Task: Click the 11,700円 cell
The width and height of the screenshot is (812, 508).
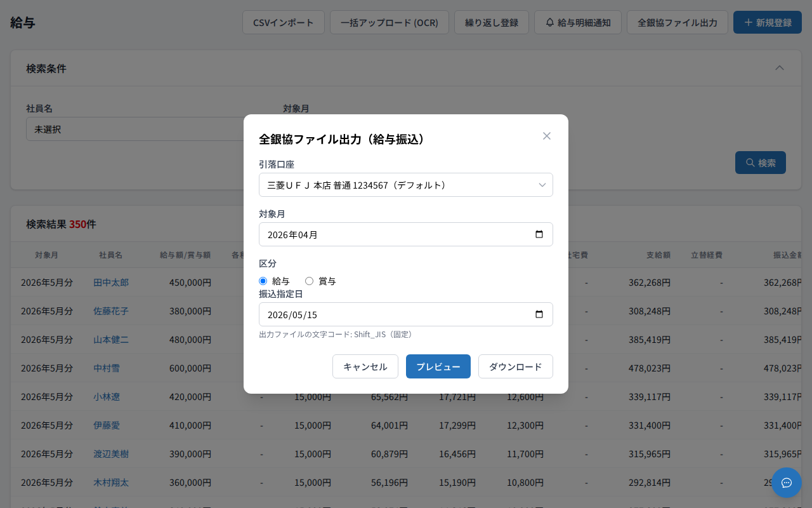Action: [525, 453]
